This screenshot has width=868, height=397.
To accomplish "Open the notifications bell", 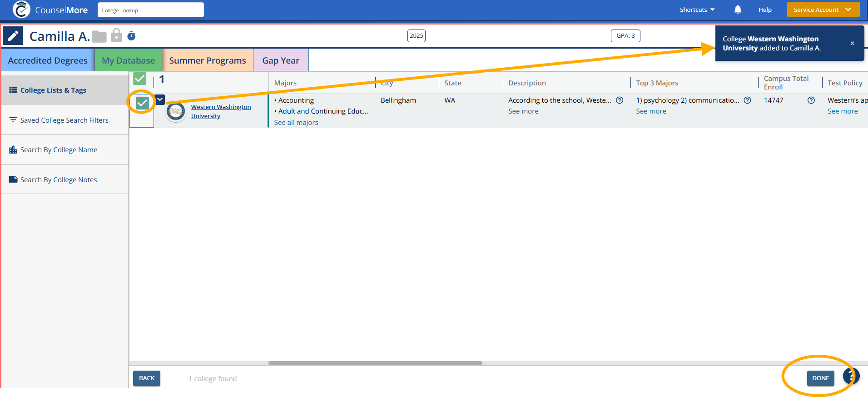I will (738, 10).
